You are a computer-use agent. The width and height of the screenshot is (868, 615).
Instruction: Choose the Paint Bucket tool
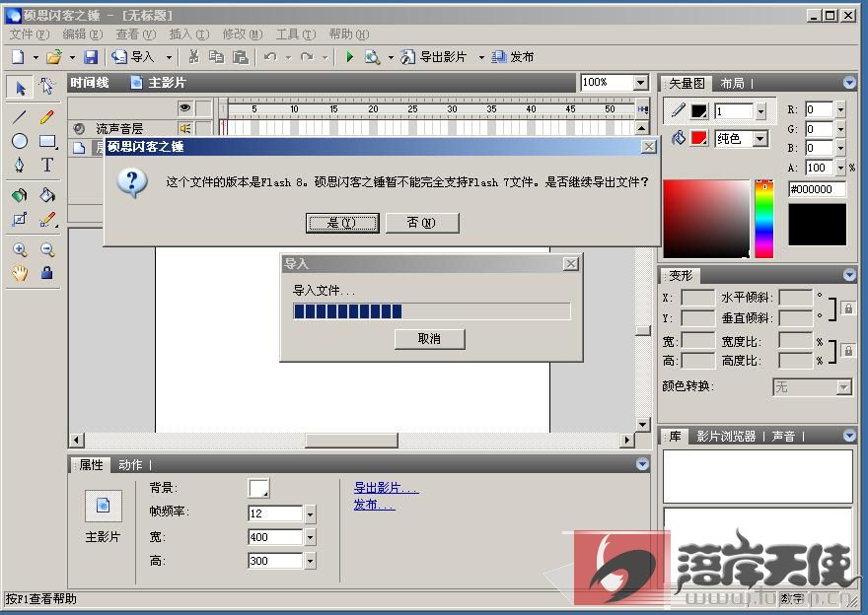[x=47, y=195]
